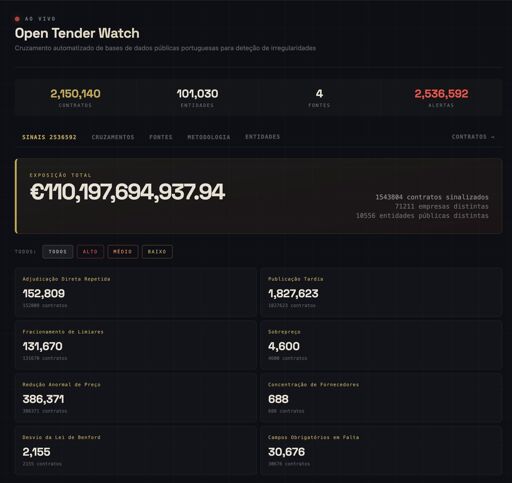512x483 pixels.
Task: Open the Adjudicação Direta Repetida card
Action: [x=136, y=292]
